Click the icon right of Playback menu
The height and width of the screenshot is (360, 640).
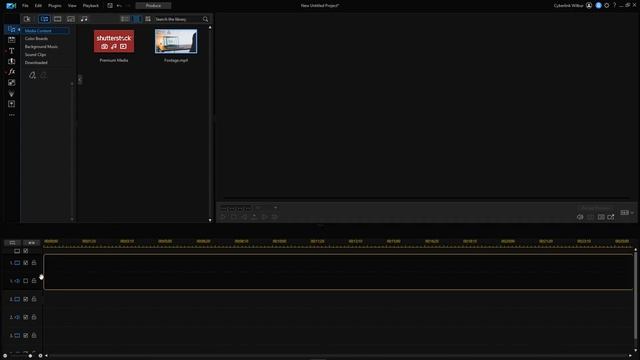tap(110, 6)
